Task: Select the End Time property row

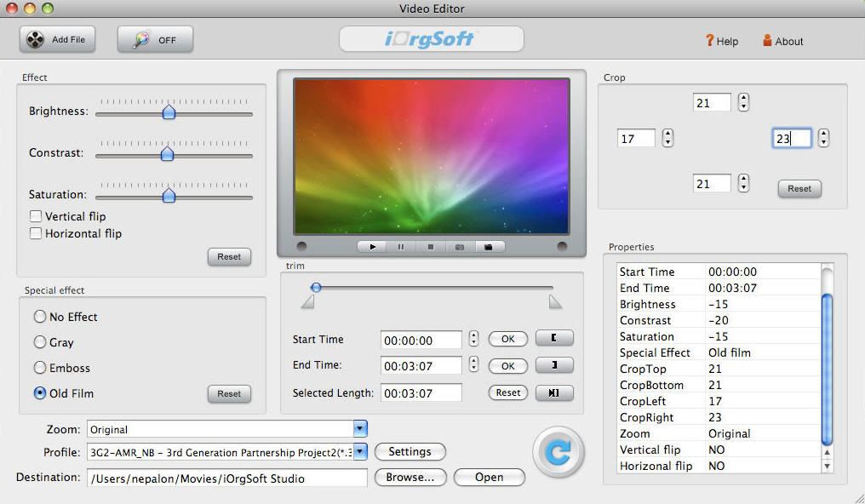Action: 719,288
